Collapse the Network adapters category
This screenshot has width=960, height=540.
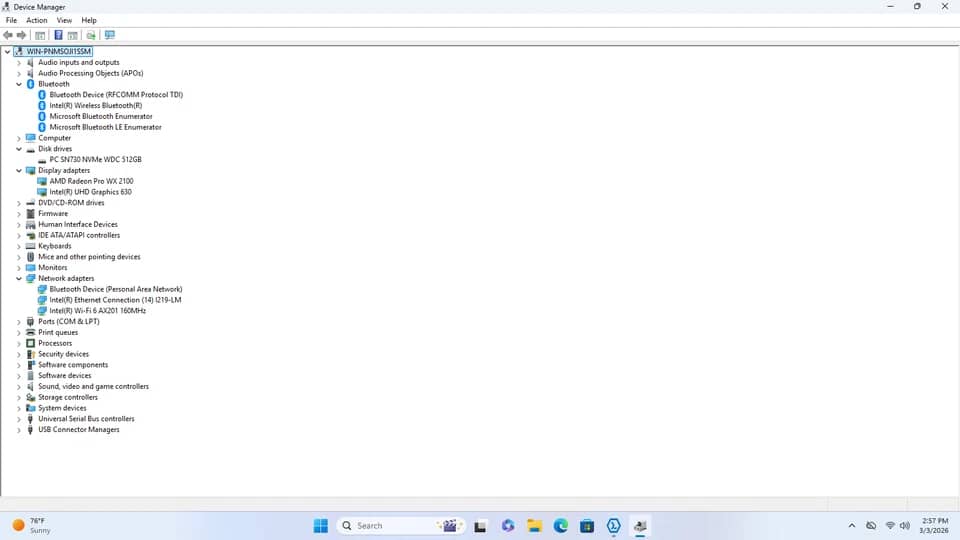coord(19,279)
